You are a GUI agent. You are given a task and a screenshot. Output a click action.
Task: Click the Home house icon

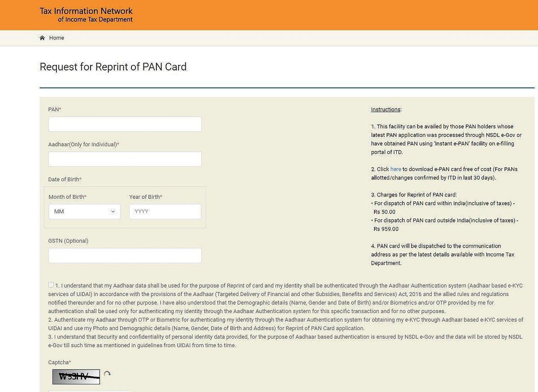click(x=42, y=38)
